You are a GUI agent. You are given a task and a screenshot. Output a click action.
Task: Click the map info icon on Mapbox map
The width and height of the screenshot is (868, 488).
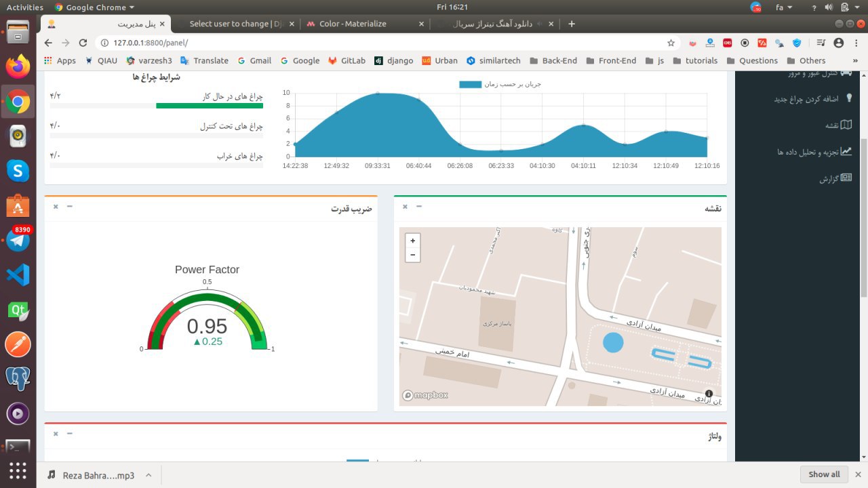click(709, 394)
